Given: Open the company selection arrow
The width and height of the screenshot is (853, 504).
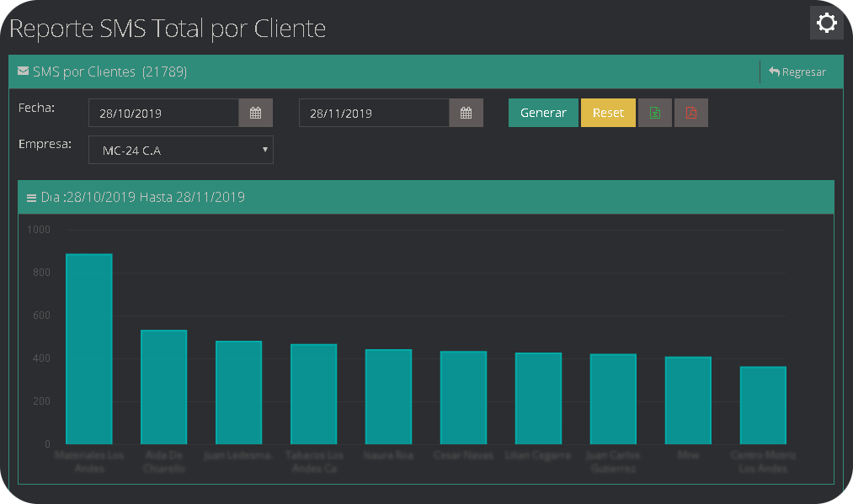Looking at the screenshot, I should pyautogui.click(x=264, y=149).
